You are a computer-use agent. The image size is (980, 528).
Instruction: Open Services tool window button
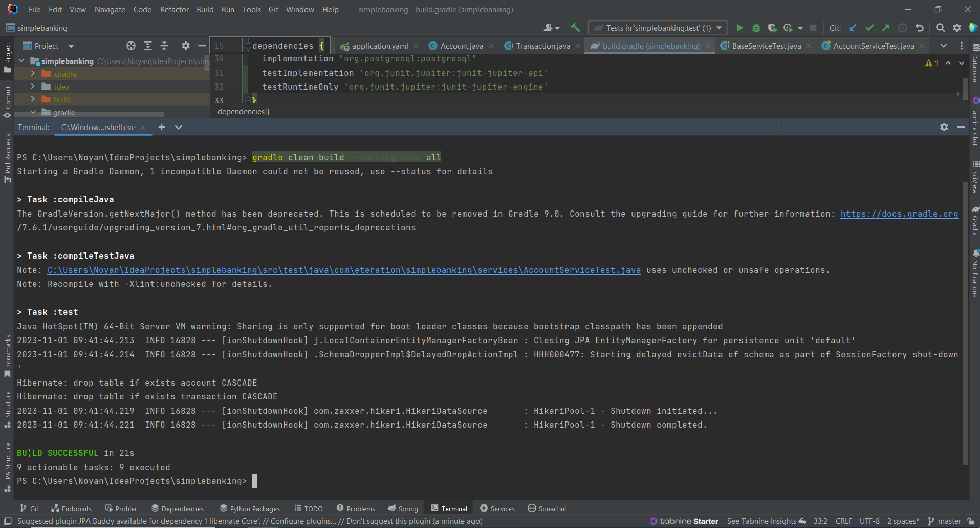tap(497, 509)
